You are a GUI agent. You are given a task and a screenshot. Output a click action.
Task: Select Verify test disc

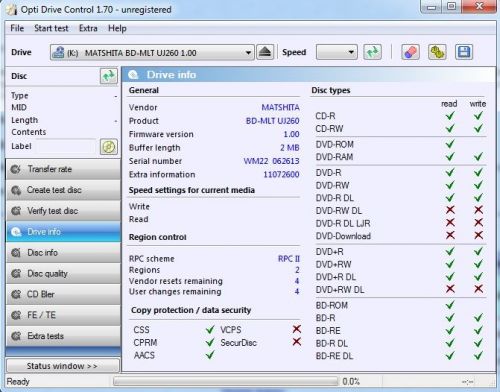[x=63, y=211]
